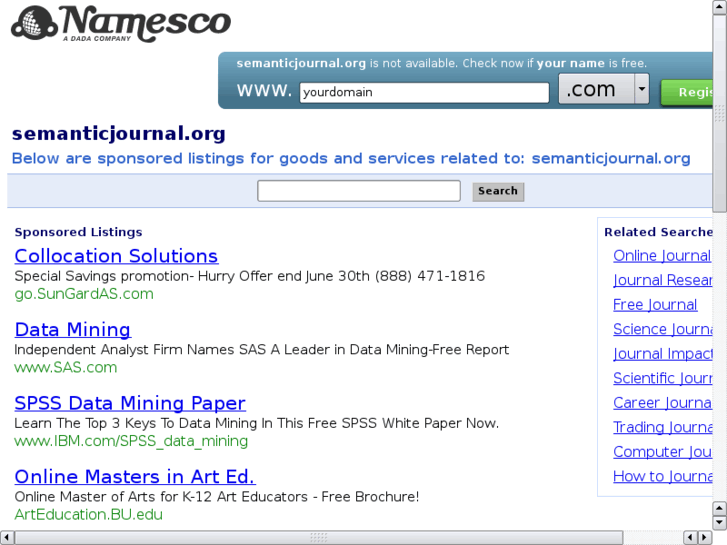The image size is (727, 545).
Task: Click the horizontal scrollbar left arrow at far left
Action: [6, 537]
